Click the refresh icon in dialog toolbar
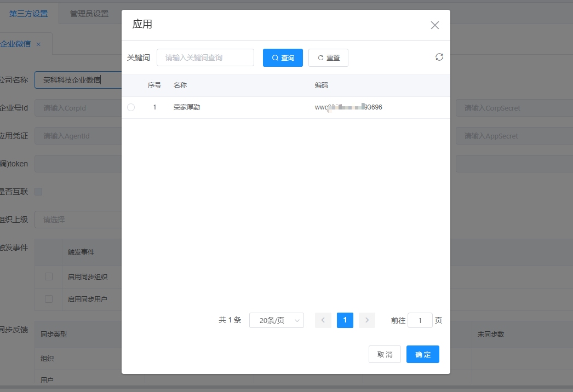The image size is (573, 392). pos(439,57)
